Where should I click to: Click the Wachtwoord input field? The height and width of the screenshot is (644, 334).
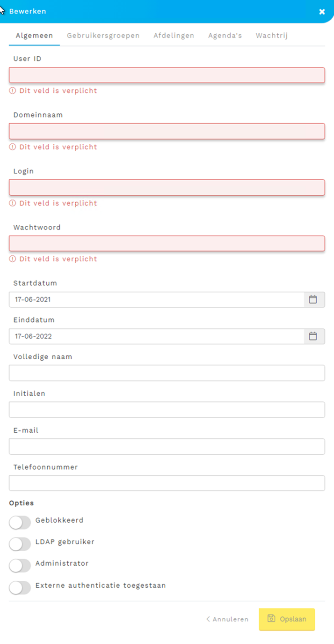point(167,244)
